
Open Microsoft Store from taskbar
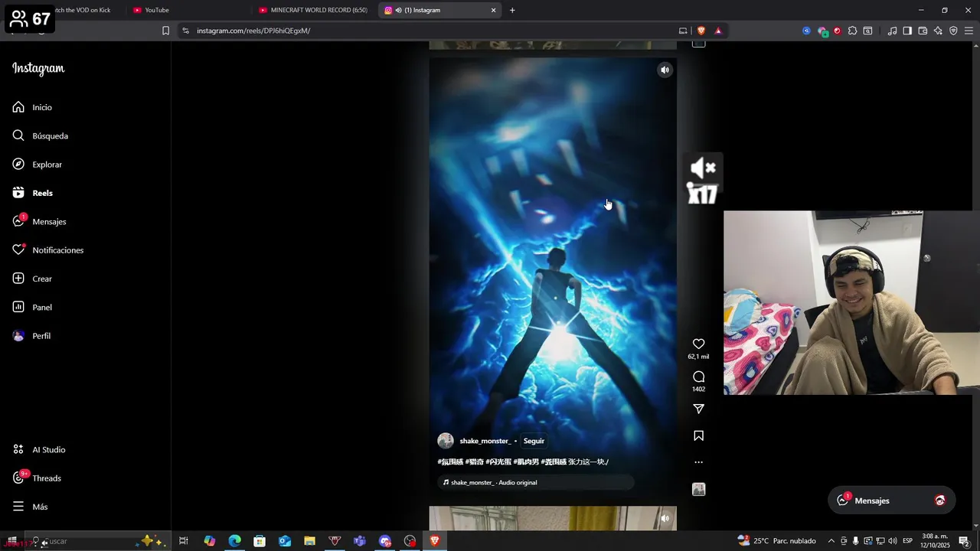coord(260,541)
